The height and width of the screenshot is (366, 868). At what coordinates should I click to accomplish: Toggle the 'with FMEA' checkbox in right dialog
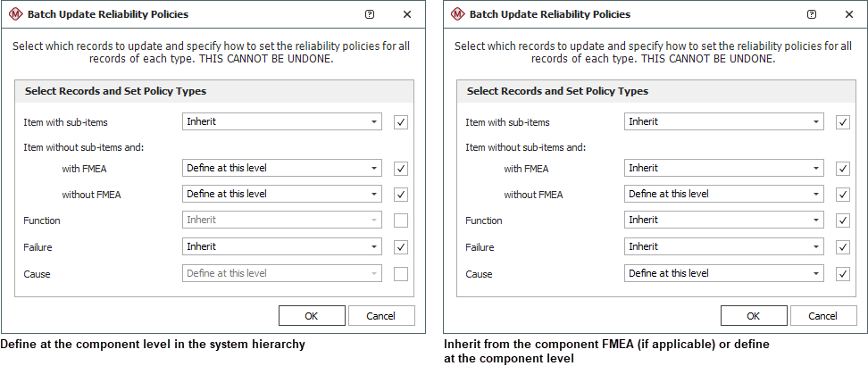coord(843,169)
